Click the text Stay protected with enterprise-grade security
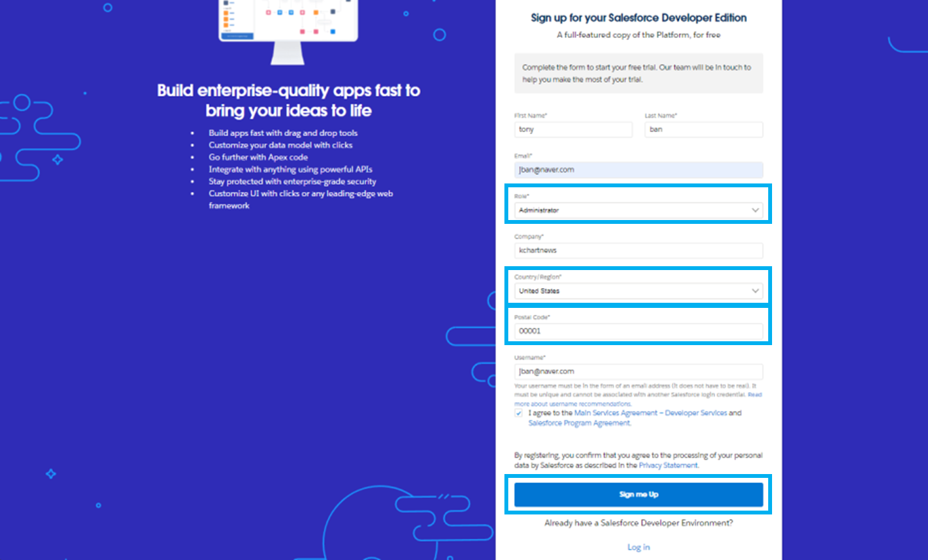 pyautogui.click(x=292, y=182)
